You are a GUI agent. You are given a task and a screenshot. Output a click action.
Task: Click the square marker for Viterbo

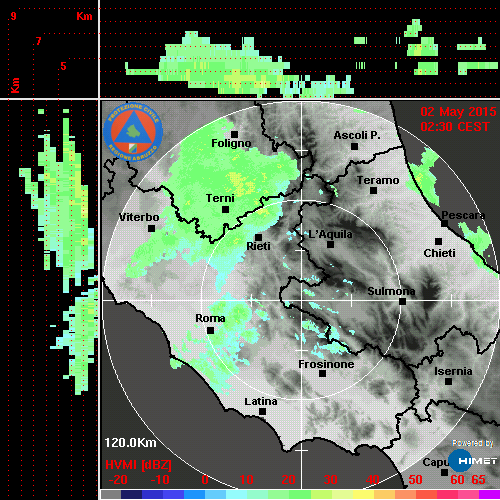pos(151,229)
